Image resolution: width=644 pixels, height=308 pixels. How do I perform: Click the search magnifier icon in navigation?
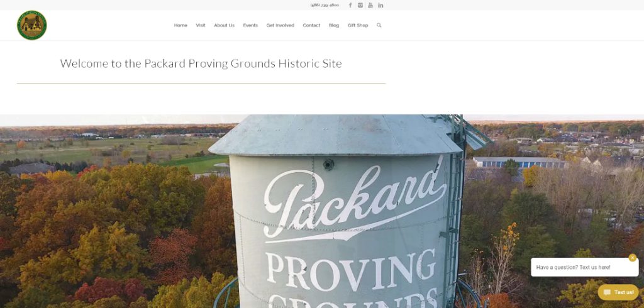coord(379,25)
